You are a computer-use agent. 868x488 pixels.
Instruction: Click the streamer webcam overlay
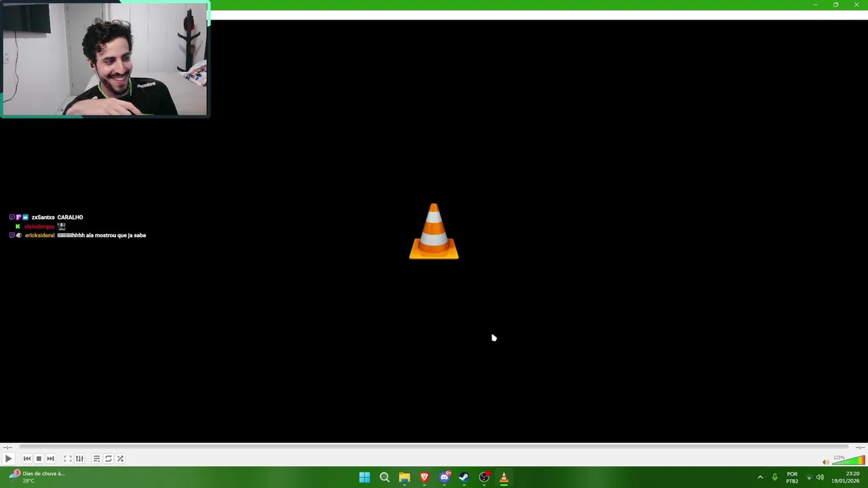[x=105, y=60]
